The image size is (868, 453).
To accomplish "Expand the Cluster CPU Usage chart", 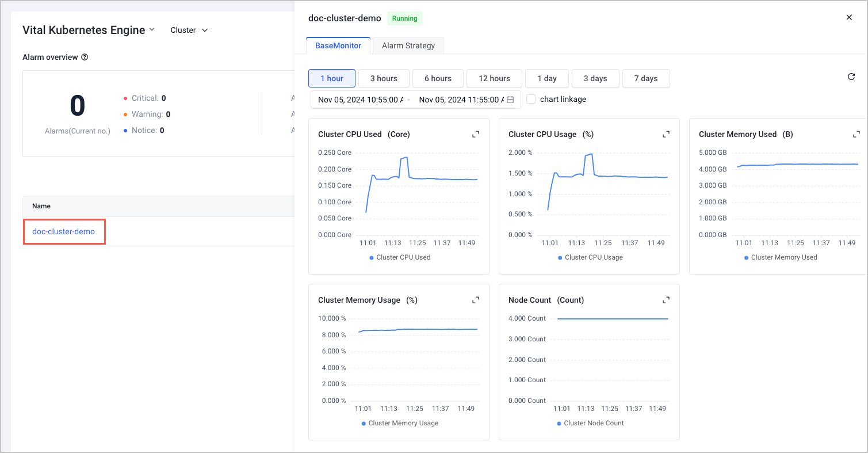I will pyautogui.click(x=666, y=134).
